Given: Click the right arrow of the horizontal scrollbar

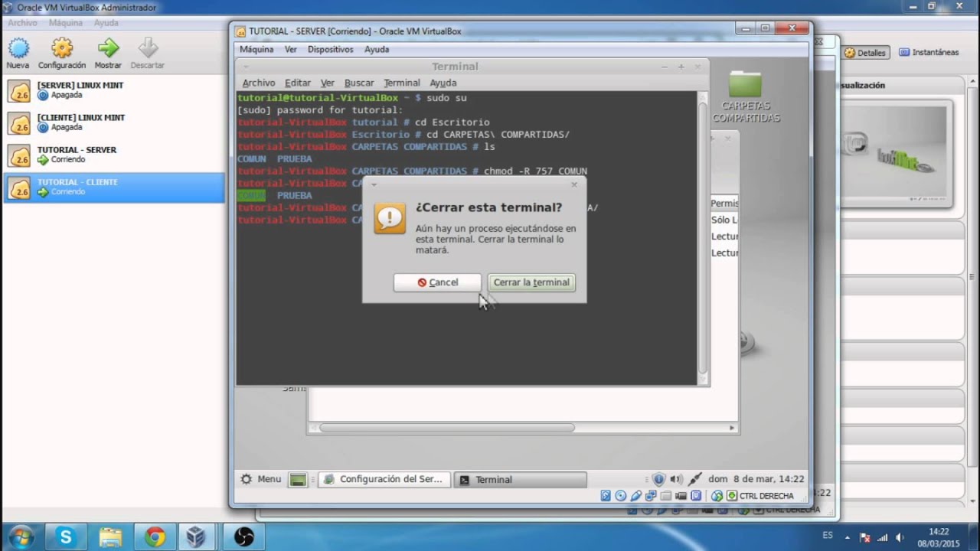Looking at the screenshot, I should [x=731, y=428].
